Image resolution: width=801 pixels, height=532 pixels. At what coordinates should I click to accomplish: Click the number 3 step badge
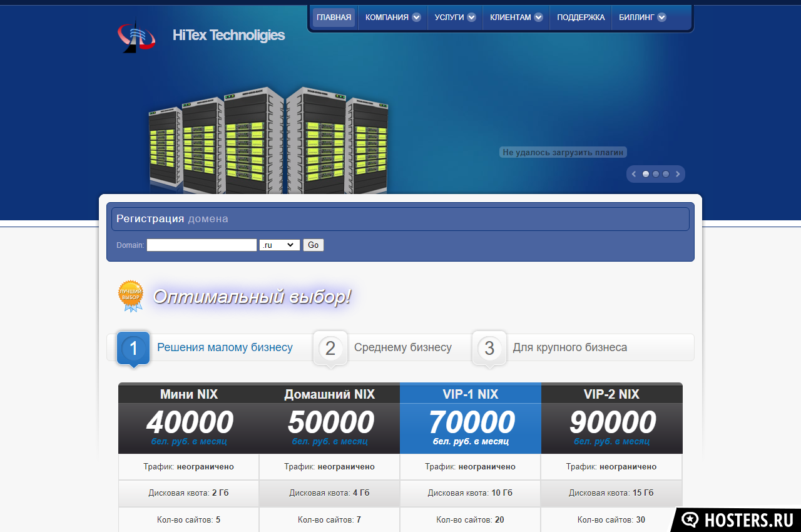[489, 348]
